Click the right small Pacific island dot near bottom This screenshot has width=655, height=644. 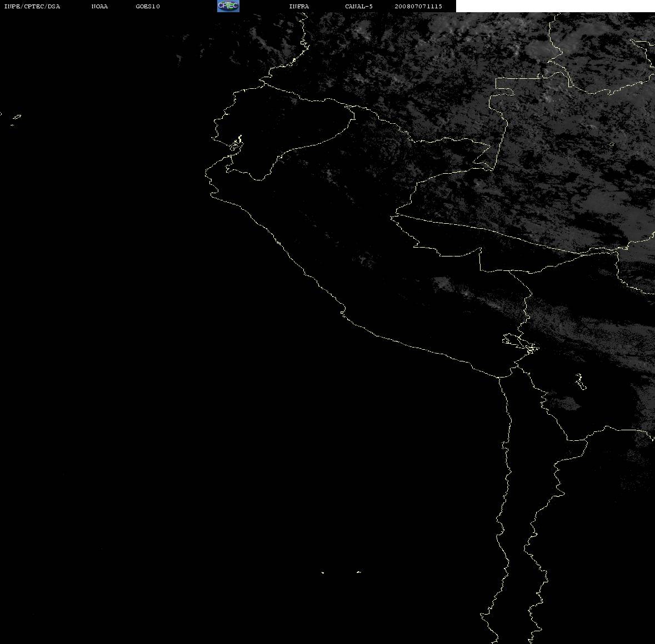point(359,572)
